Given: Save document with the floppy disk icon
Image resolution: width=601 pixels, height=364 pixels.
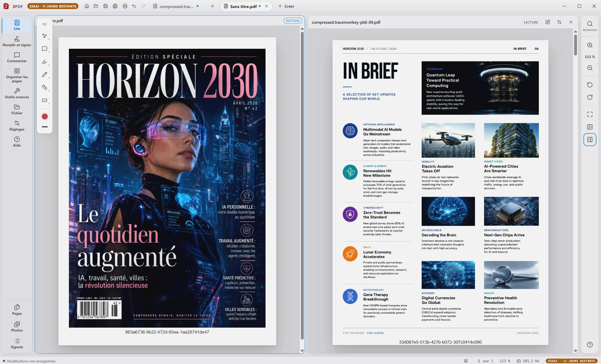Looking at the screenshot, I should click(106, 6).
